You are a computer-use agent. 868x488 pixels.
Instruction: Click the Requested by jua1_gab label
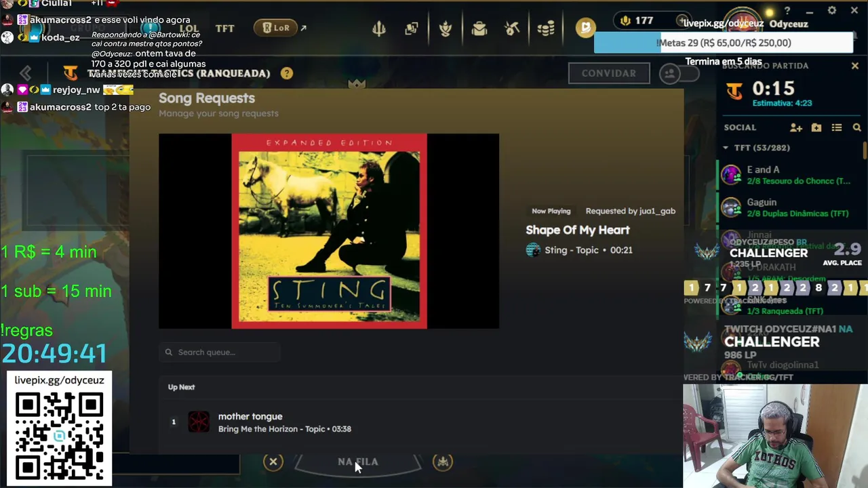[630, 211]
